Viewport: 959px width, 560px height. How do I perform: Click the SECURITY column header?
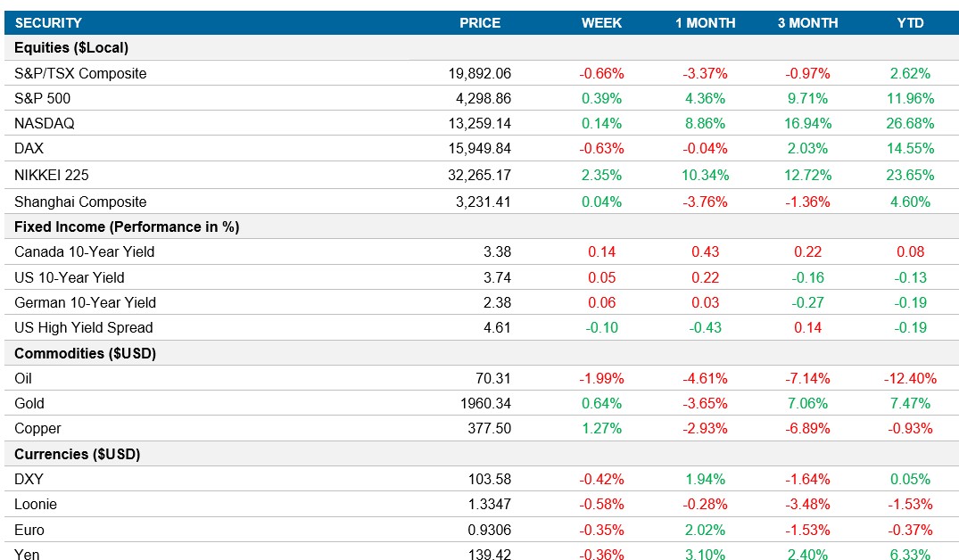[47, 22]
